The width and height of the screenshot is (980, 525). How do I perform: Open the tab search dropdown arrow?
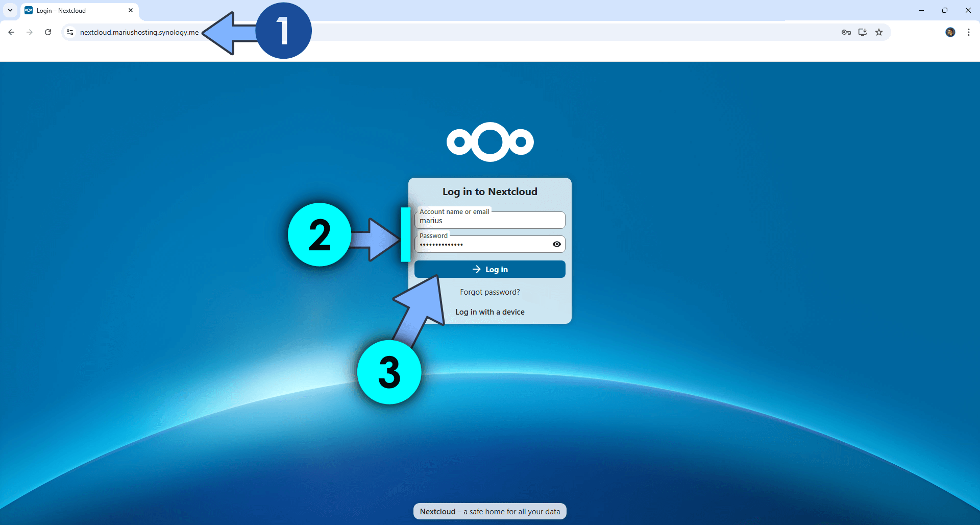(x=10, y=10)
